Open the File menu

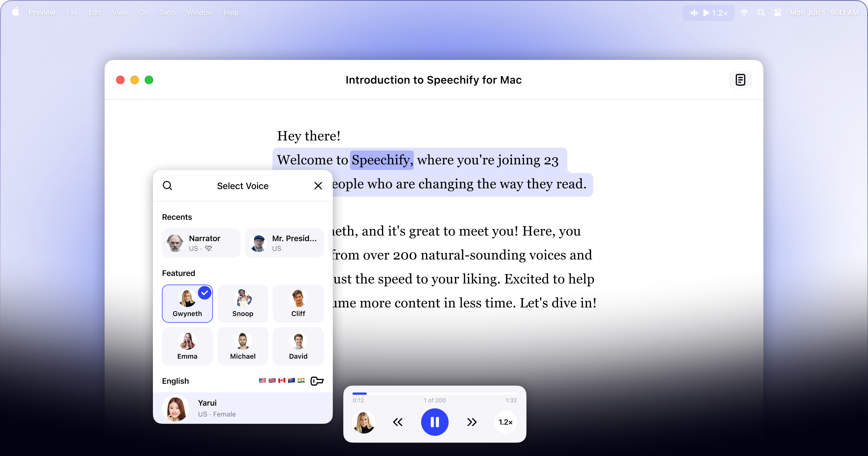coord(72,13)
